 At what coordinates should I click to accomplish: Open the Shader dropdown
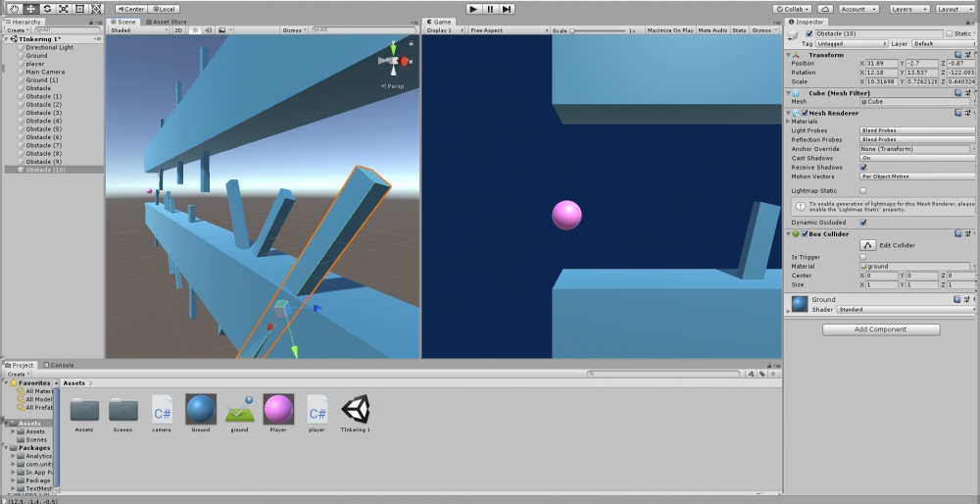(x=906, y=310)
